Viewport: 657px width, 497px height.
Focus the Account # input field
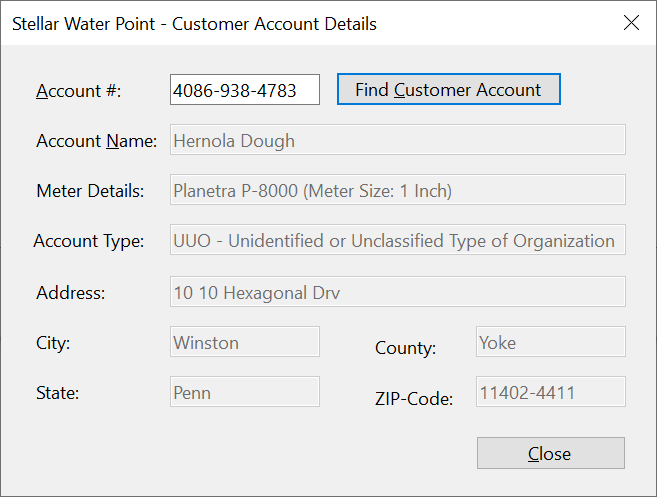(245, 90)
